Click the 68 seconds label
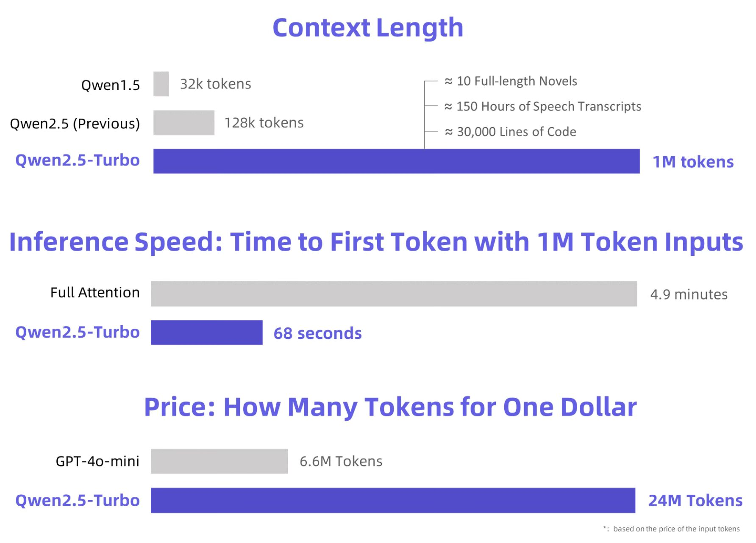The height and width of the screenshot is (543, 756). 318,333
